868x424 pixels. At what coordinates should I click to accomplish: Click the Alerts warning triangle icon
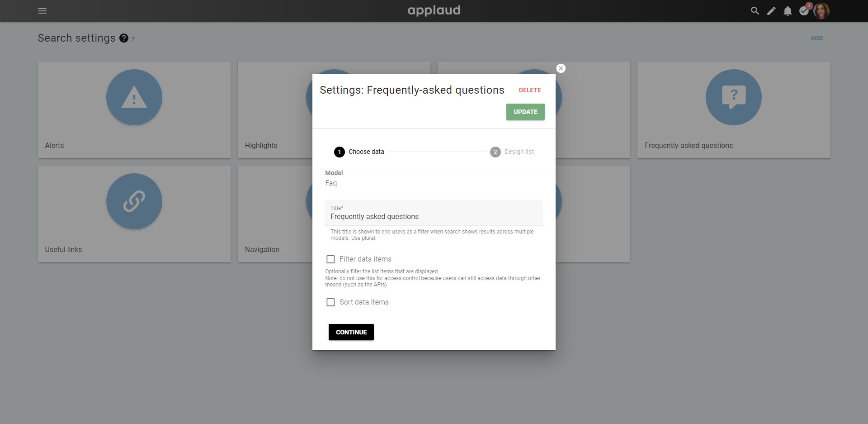tap(134, 97)
